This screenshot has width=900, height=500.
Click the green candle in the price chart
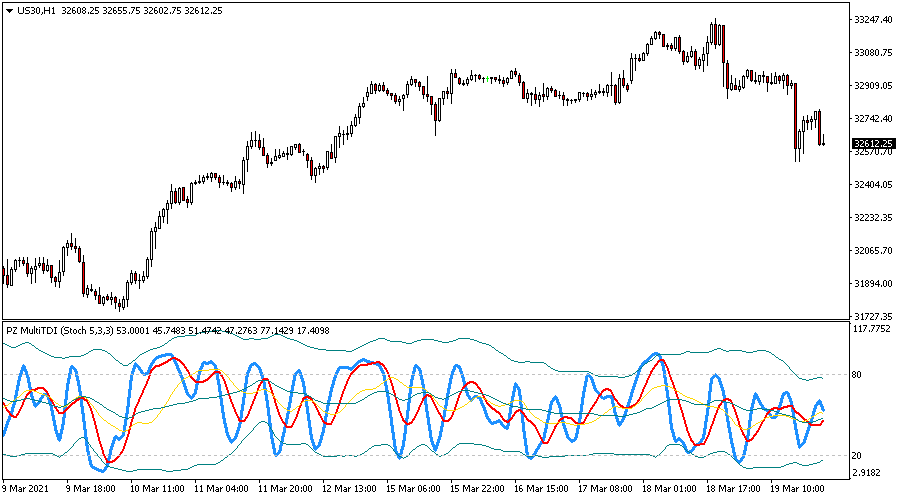click(x=485, y=78)
